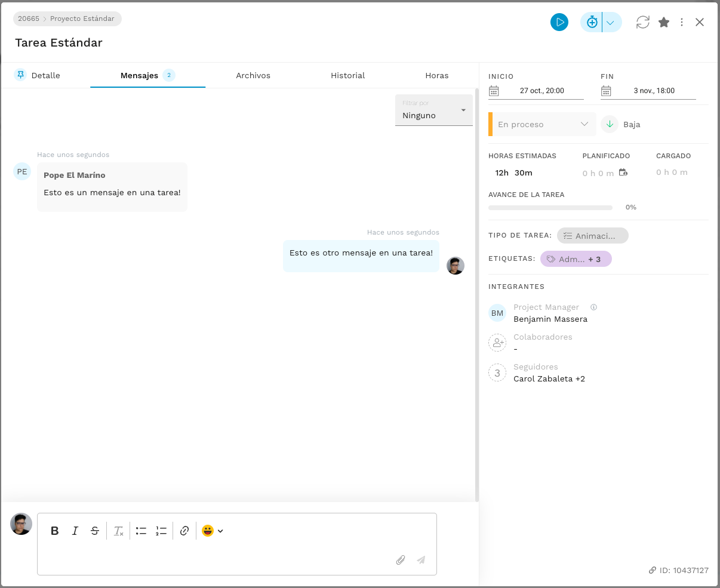Click the Planificado calendar schedule icon
Image resolution: width=720 pixels, height=588 pixels.
[x=623, y=173]
